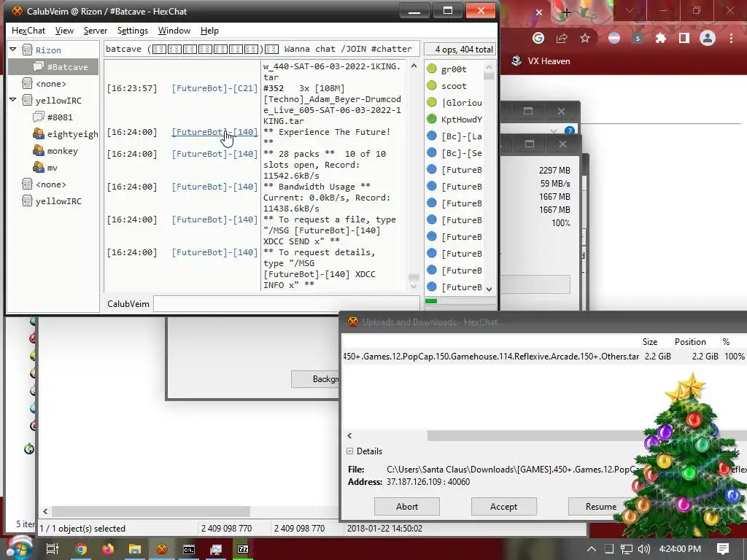747x560 pixels.
Task: Open Command Prompt from the taskbar
Action: 189,550
